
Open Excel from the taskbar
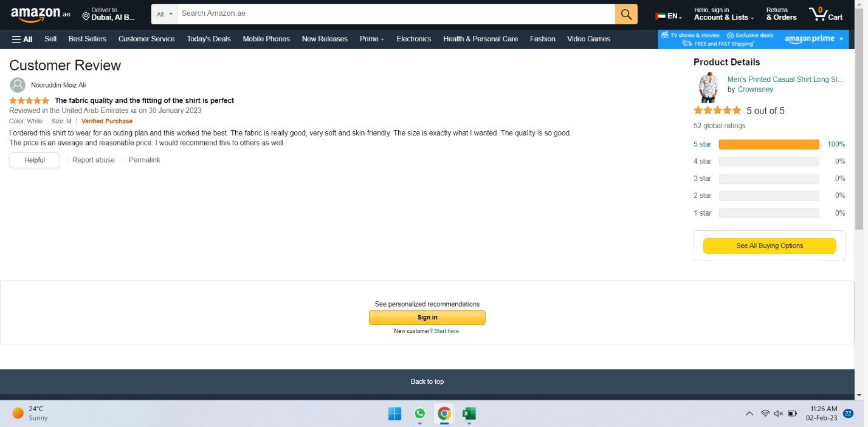pos(469,414)
